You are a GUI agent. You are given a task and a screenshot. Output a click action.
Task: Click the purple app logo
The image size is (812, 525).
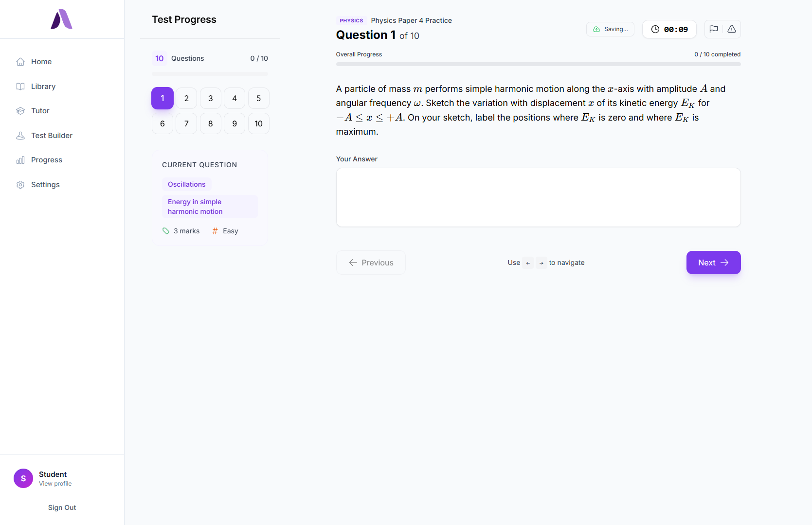point(62,19)
